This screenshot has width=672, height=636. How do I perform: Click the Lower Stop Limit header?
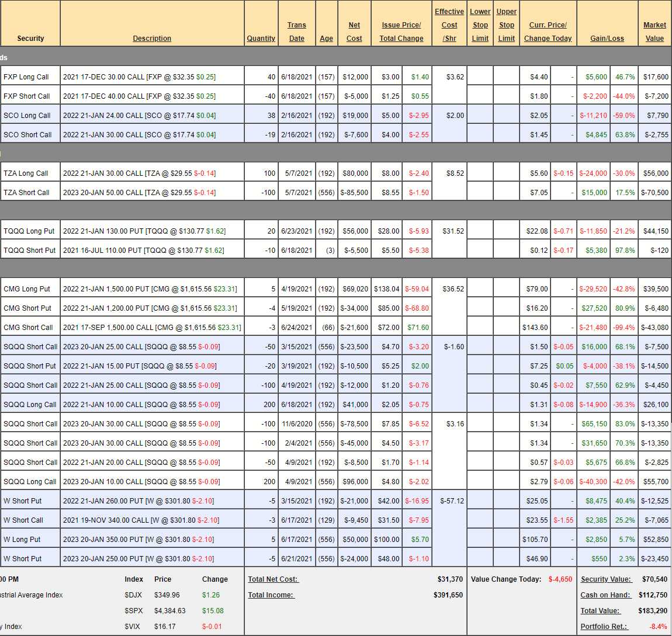(480, 25)
